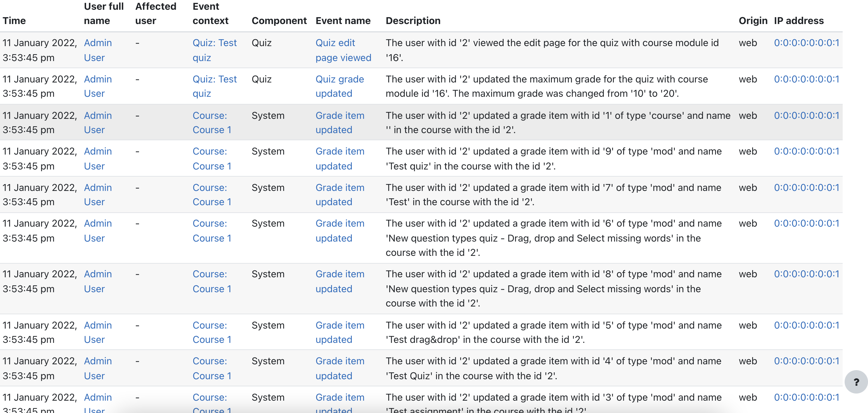Open the help question mark button
This screenshot has height=413, width=868.
point(856,382)
